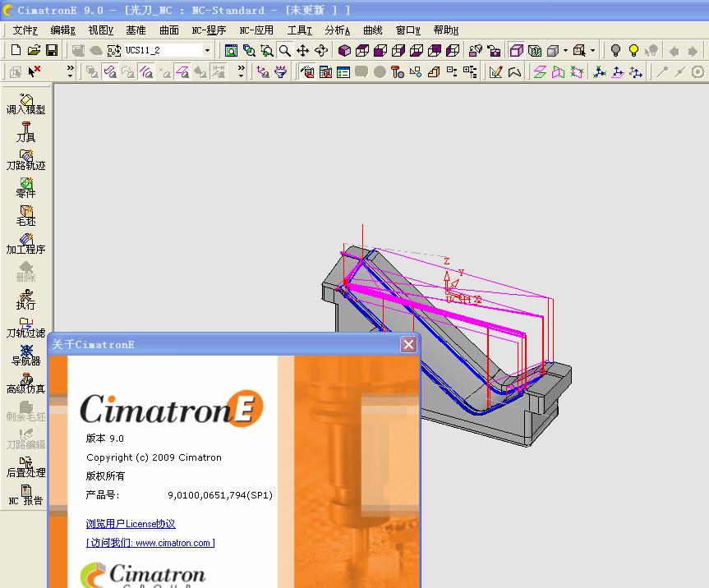Open the sketcher pencil and triangle icon
This screenshot has height=588, width=709.
coord(495,72)
